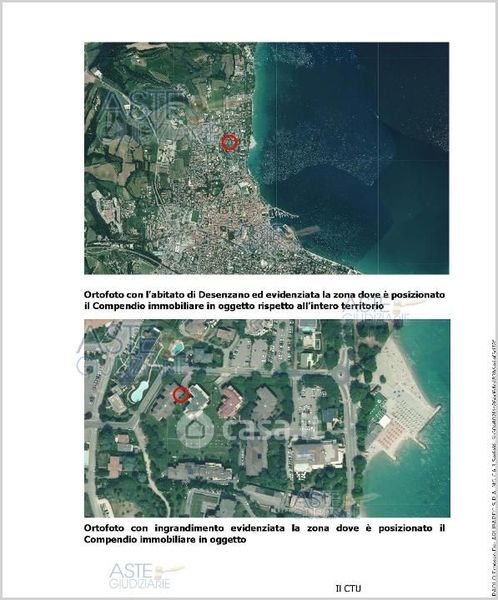Select the caption mentioning the abitato di Desenzano

[x=265, y=300]
